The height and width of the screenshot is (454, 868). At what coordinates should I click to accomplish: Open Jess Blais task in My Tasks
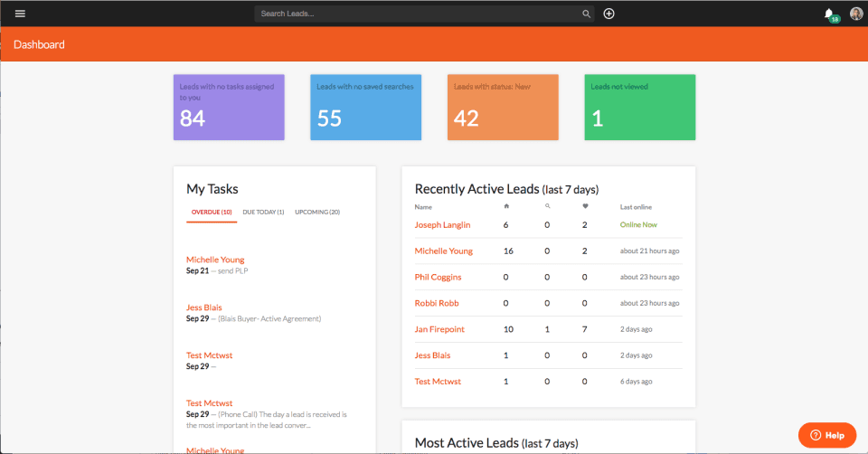[204, 307]
